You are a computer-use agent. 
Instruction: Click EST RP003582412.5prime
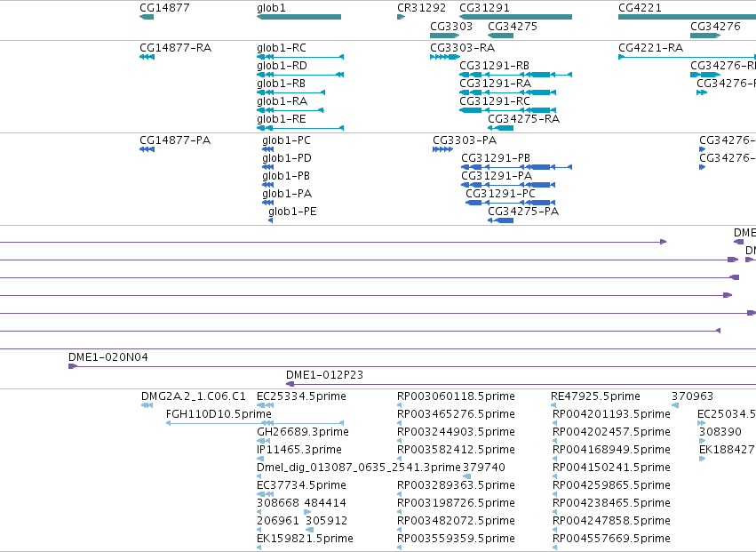pos(456,450)
